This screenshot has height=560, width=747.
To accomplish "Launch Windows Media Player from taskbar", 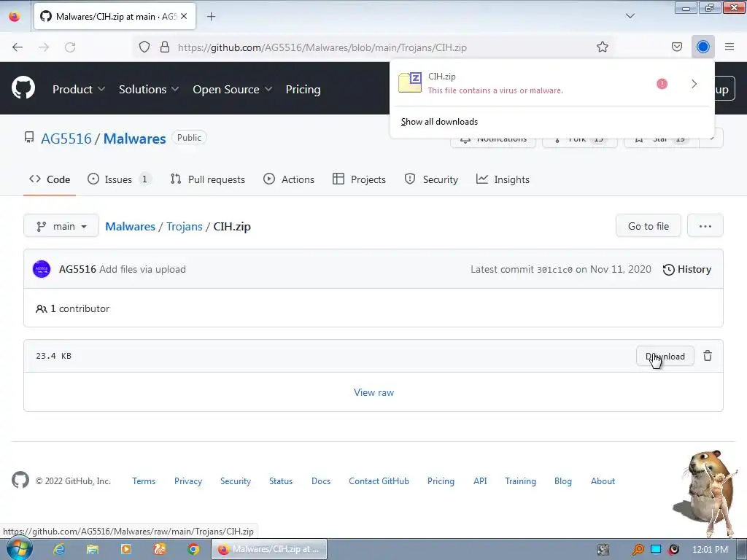I will [x=126, y=550].
